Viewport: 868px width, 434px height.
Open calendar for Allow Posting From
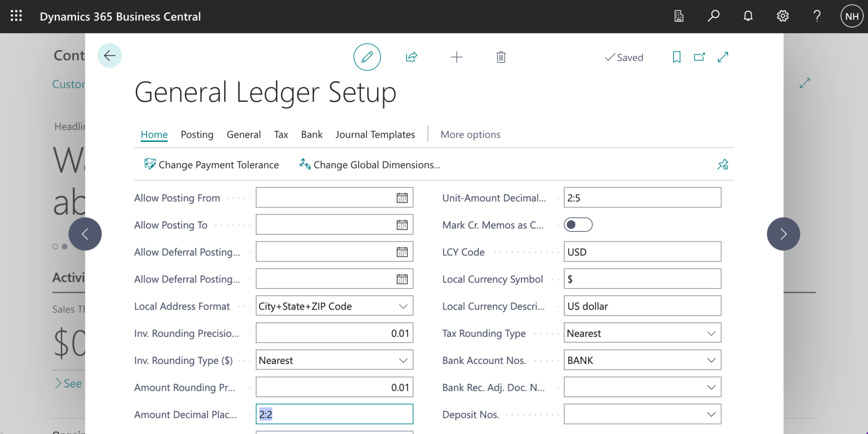pos(402,198)
